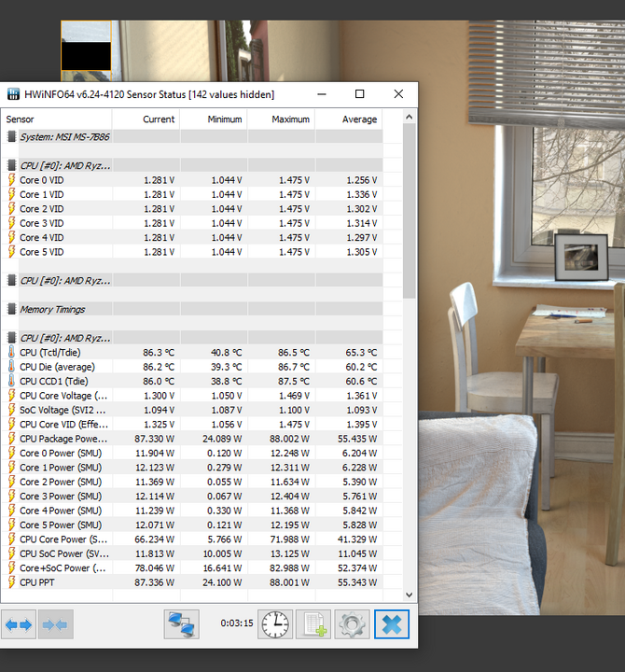Select the Core 4 VID row
Image resolution: width=625 pixels, height=672 pixels.
pos(192,237)
